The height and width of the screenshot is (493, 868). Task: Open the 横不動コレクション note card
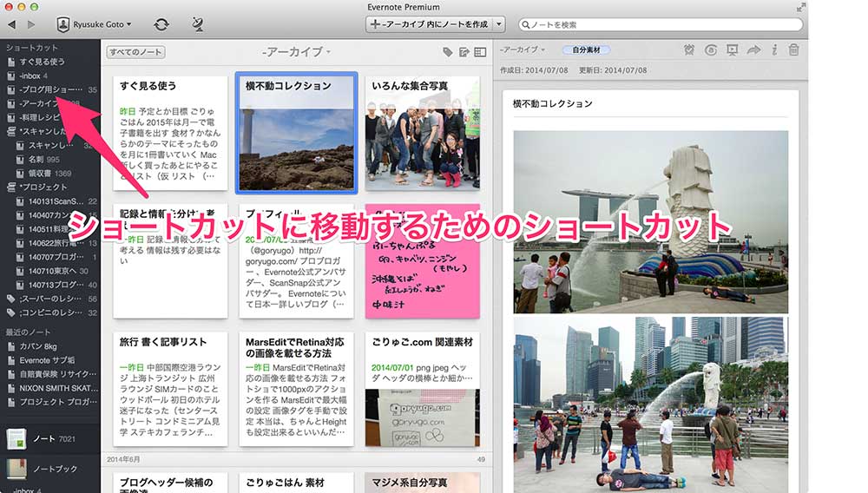(x=297, y=133)
